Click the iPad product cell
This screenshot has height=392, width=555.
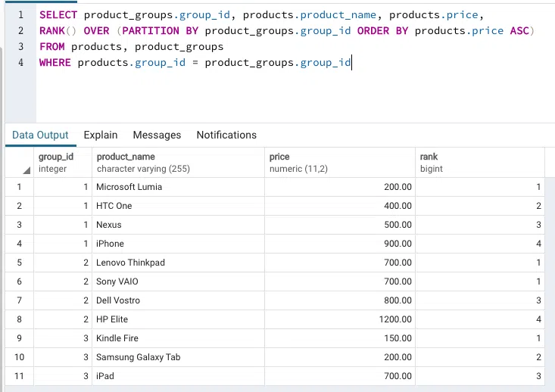pyautogui.click(x=178, y=376)
